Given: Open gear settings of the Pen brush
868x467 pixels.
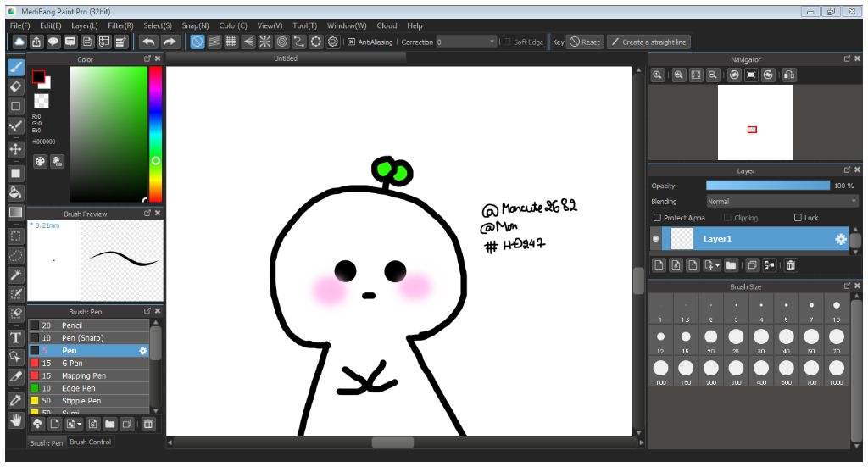Looking at the screenshot, I should [x=142, y=351].
